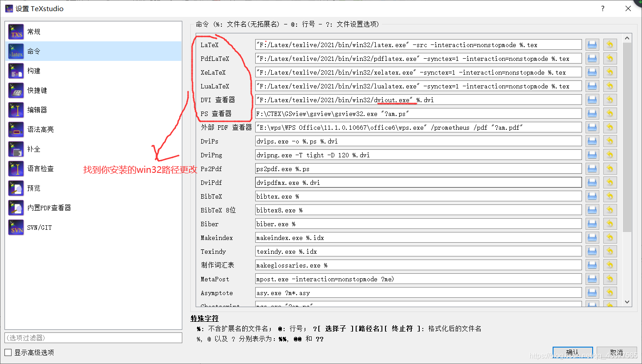Edit the DVI 查看器 command field
This screenshot has height=364, width=642.
[418, 100]
